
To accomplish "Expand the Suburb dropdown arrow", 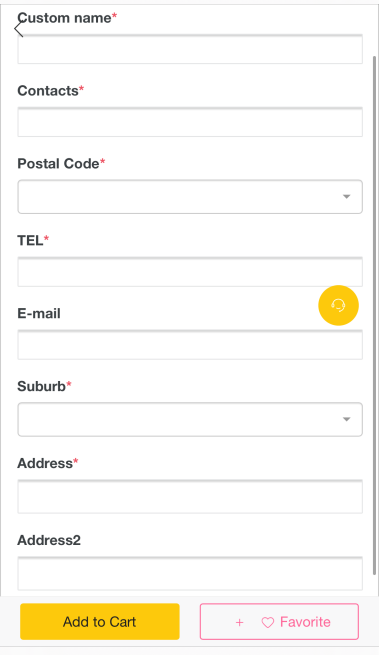I will (346, 419).
